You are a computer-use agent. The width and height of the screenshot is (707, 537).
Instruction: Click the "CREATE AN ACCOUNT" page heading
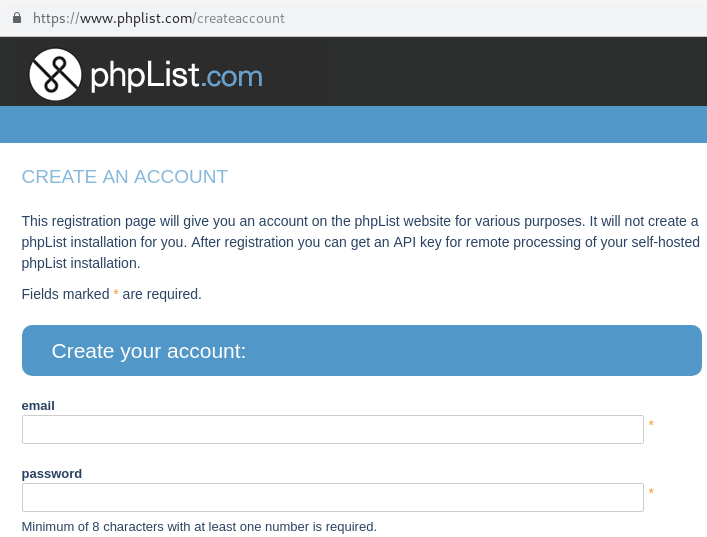click(x=125, y=177)
